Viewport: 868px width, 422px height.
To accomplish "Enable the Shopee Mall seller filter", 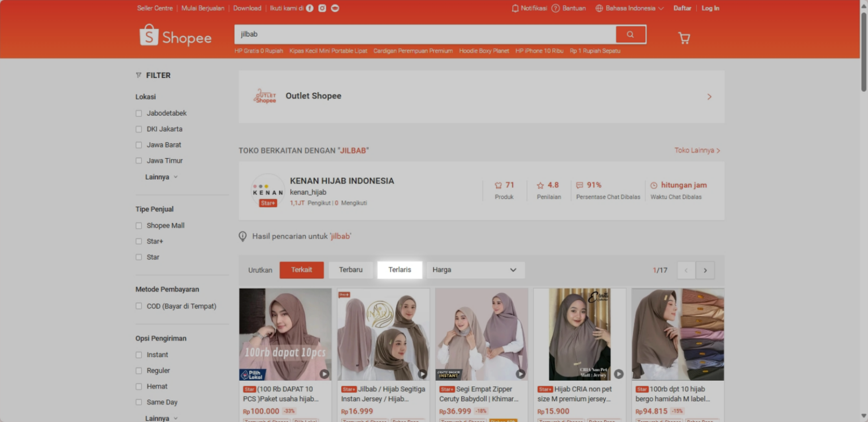I will tap(138, 225).
